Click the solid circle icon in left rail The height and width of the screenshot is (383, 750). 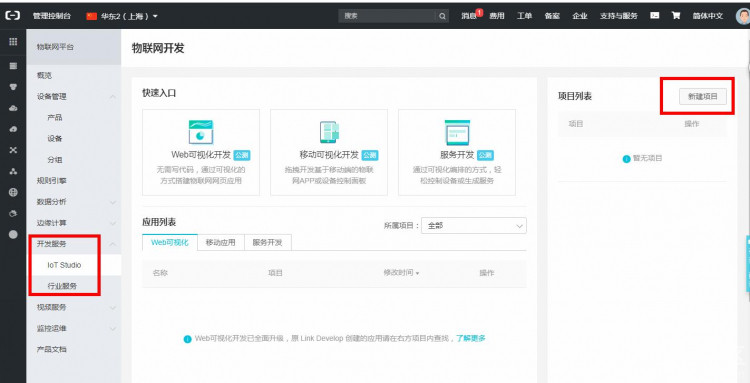[x=13, y=234]
